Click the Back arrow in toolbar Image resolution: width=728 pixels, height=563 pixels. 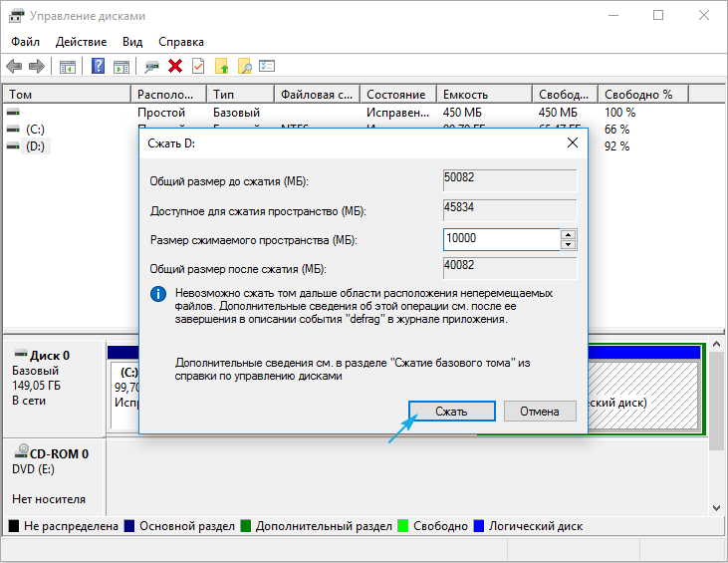(x=14, y=67)
